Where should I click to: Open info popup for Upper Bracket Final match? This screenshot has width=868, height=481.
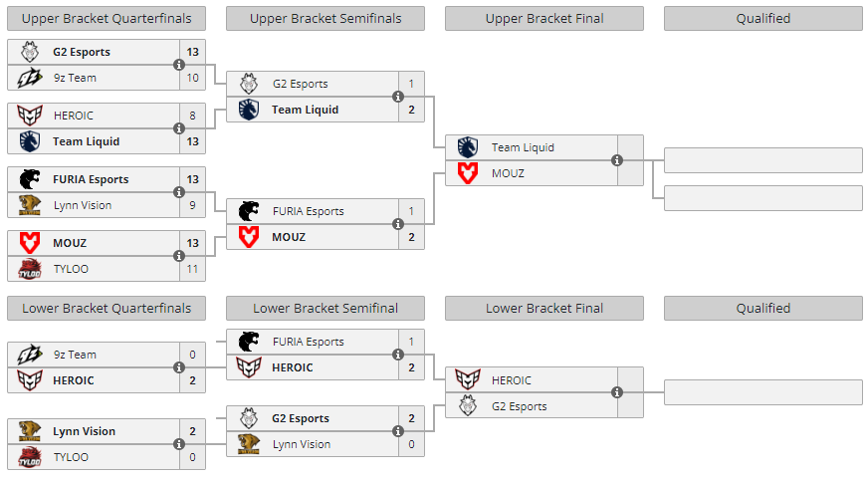(x=617, y=160)
